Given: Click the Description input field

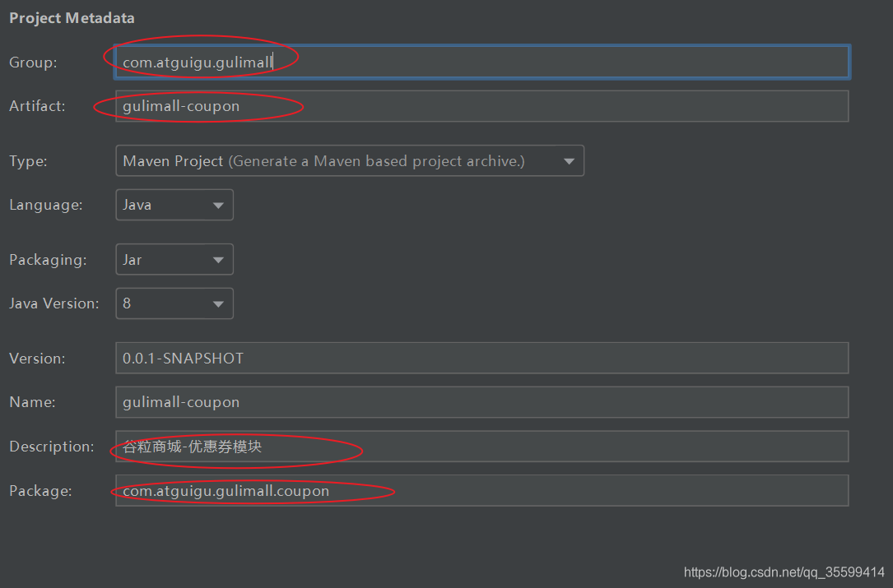Looking at the screenshot, I should coord(481,447).
